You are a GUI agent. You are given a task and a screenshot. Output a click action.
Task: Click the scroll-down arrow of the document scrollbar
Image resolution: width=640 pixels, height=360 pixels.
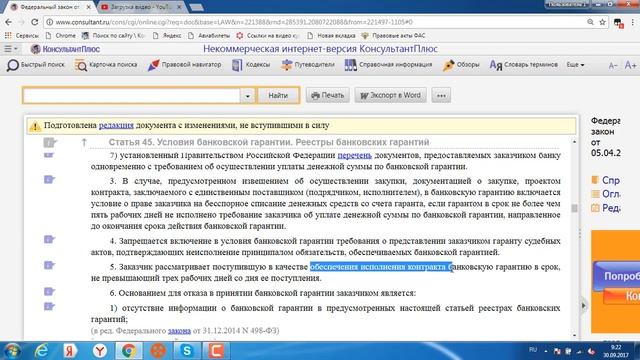click(x=574, y=335)
